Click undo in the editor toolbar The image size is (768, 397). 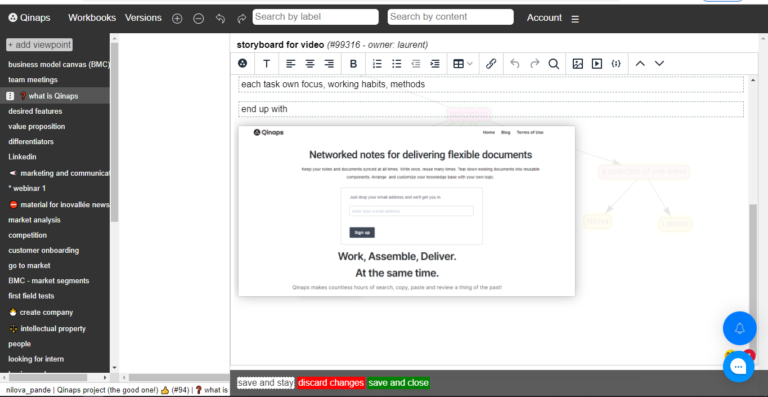515,64
